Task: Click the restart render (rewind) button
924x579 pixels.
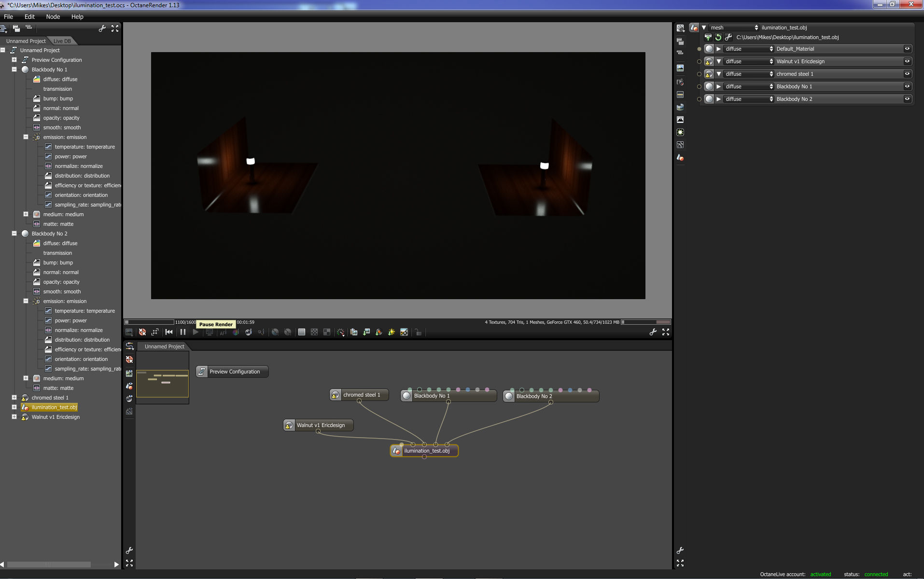Action: tap(169, 332)
